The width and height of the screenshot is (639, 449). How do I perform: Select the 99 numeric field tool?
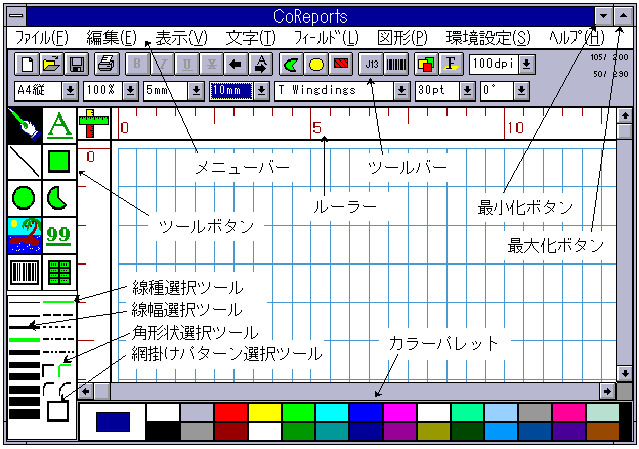click(59, 236)
